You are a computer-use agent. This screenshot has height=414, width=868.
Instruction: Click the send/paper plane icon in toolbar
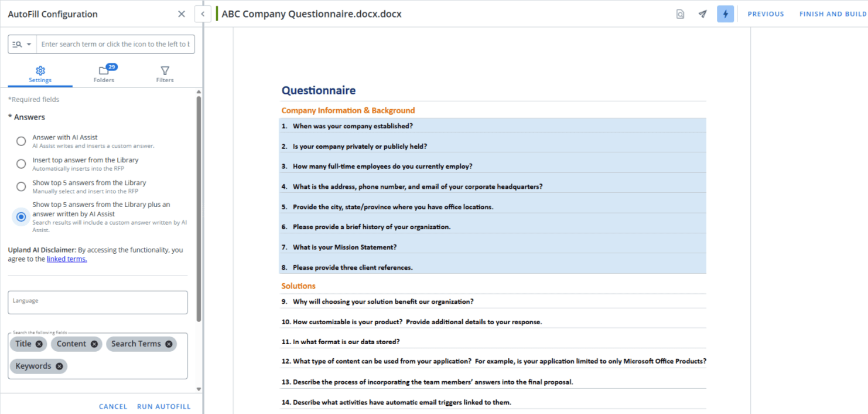702,13
